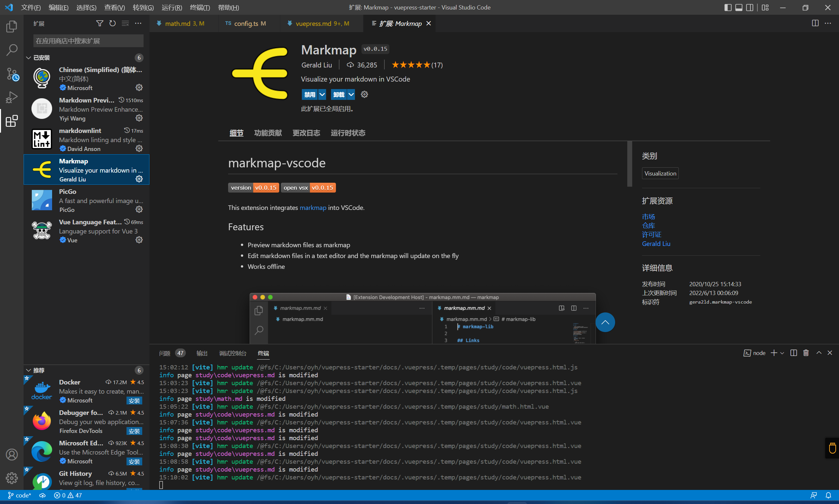
Task: Open the 仓库 repository link
Action: pyautogui.click(x=648, y=226)
